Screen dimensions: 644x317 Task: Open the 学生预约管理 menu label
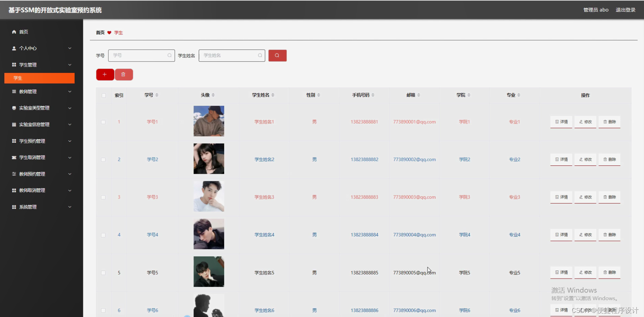click(x=32, y=141)
